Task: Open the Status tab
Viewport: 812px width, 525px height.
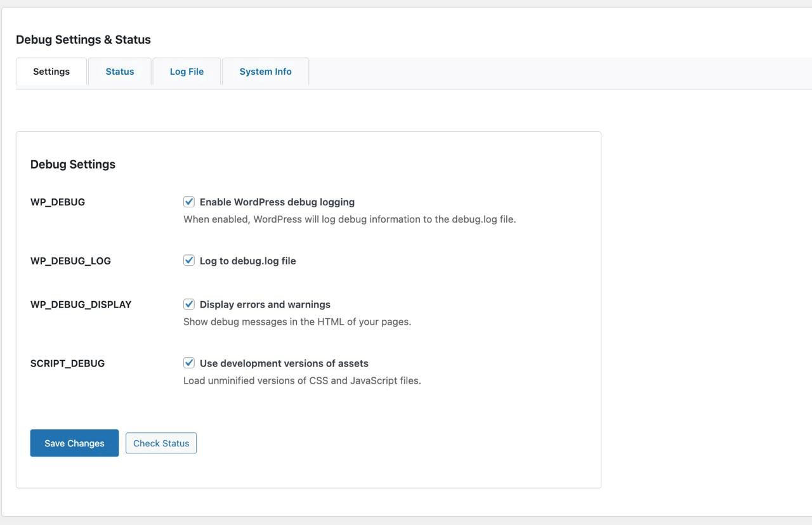Action: [120, 72]
